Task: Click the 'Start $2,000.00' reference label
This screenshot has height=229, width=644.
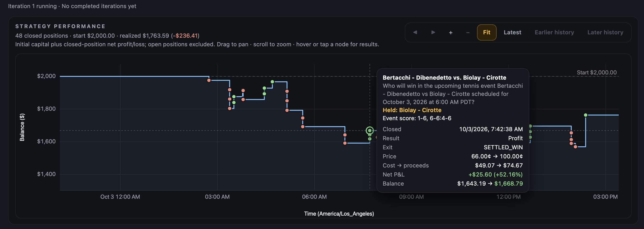Action: click(597, 73)
